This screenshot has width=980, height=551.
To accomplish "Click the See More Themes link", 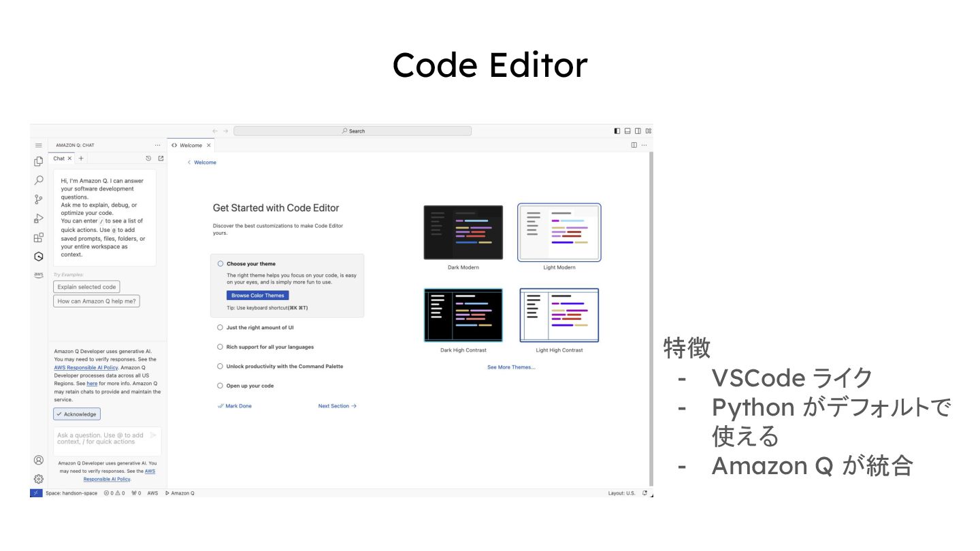I will click(511, 367).
